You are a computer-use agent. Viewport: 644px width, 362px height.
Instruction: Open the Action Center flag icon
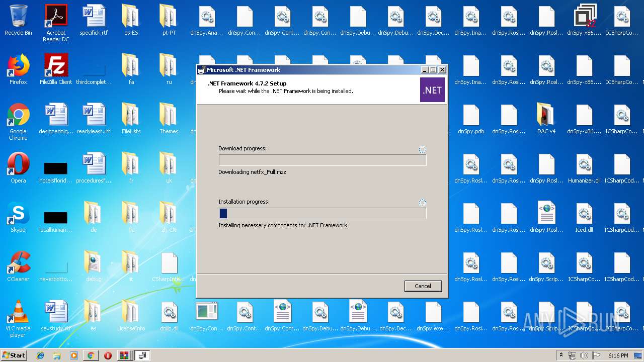(x=596, y=355)
